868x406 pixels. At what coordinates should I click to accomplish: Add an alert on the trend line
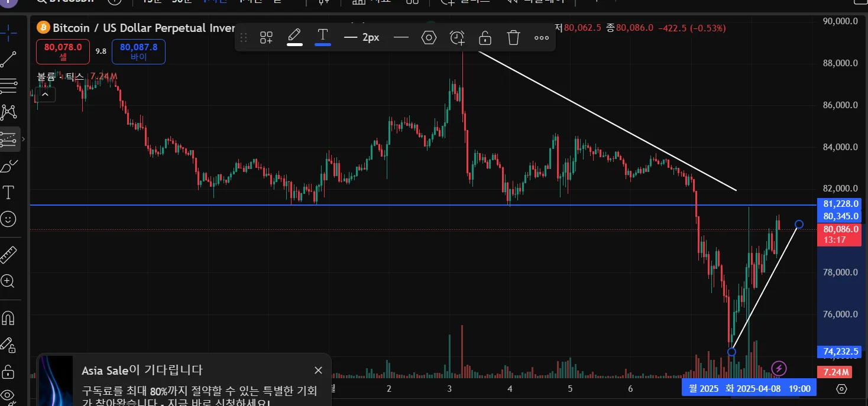point(457,38)
